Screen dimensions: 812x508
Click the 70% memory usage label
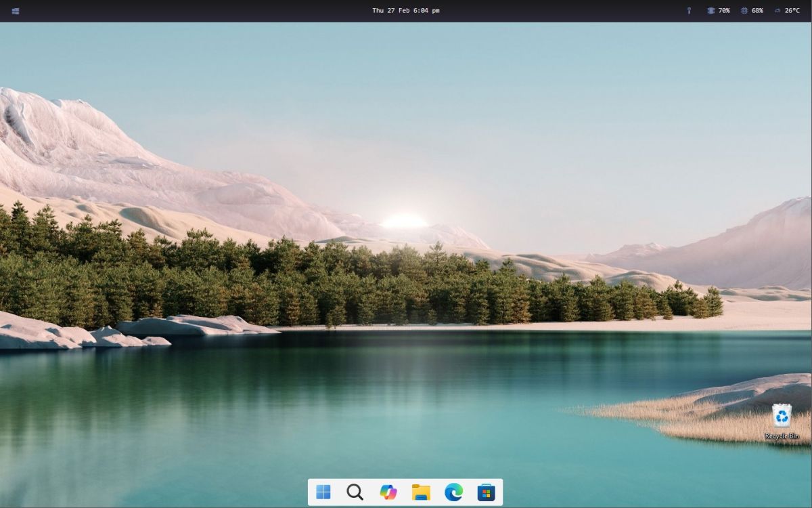point(723,10)
